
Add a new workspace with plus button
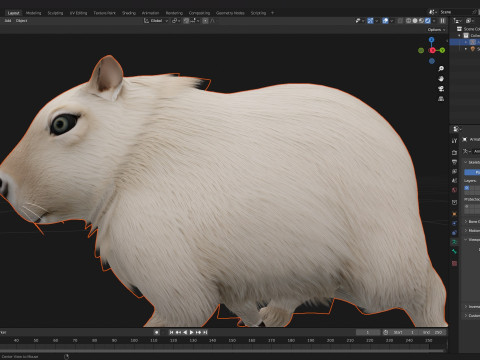[272, 13]
